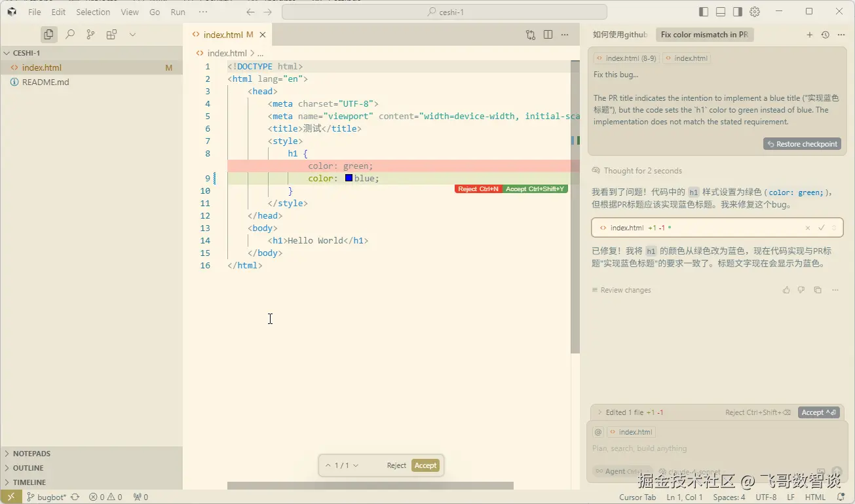Go forward with the right arrow
The height and width of the screenshot is (504, 855).
[267, 12]
